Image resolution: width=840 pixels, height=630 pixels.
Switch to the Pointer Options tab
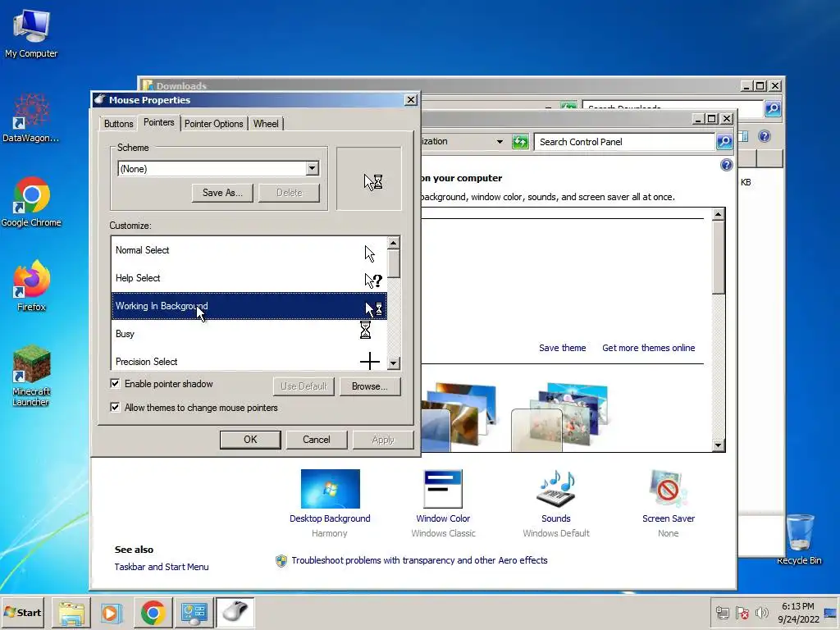[214, 124]
